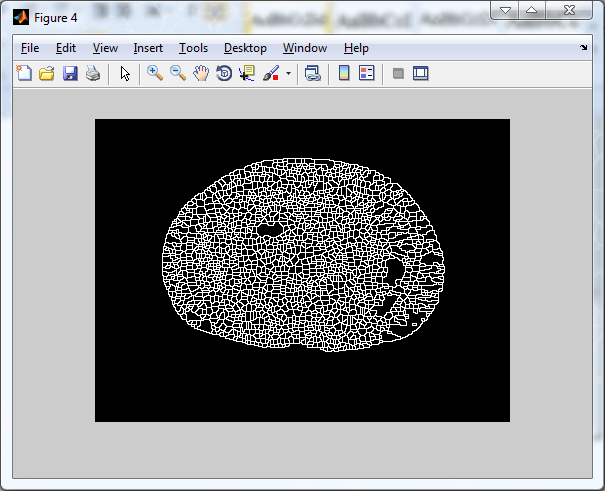Viewport: 605px width, 491px height.
Task: Click the New Figure icon
Action: tap(24, 73)
